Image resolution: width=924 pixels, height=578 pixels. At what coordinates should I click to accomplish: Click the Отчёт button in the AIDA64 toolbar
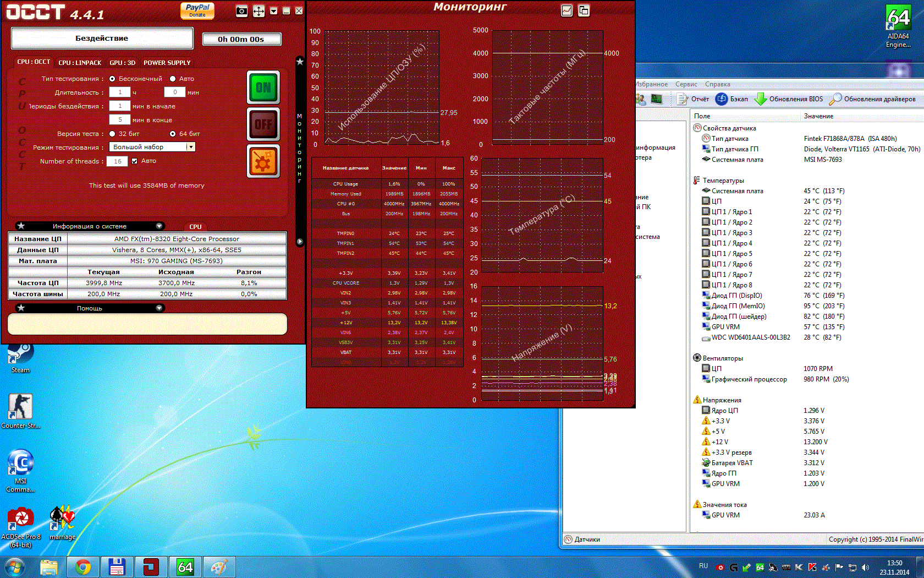pos(693,99)
